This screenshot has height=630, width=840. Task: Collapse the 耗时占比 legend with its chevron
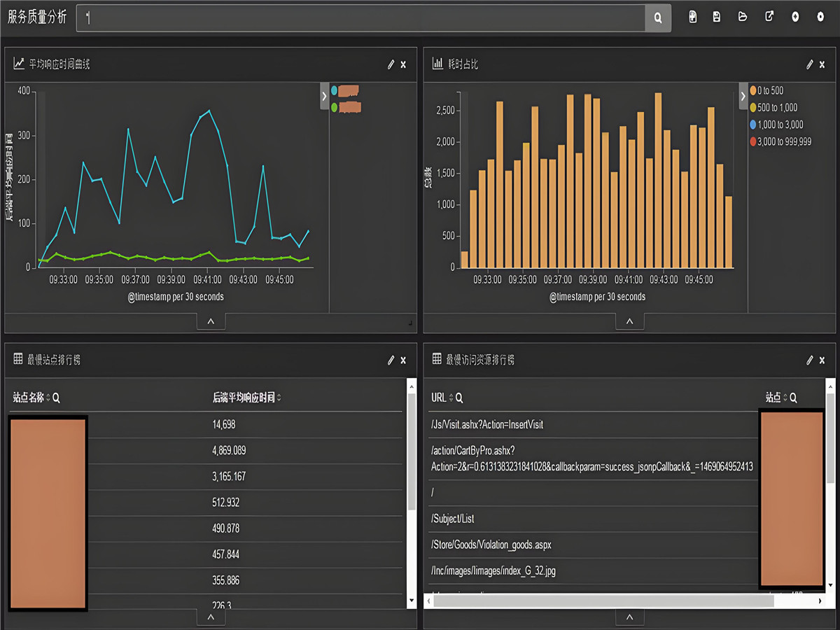743,97
